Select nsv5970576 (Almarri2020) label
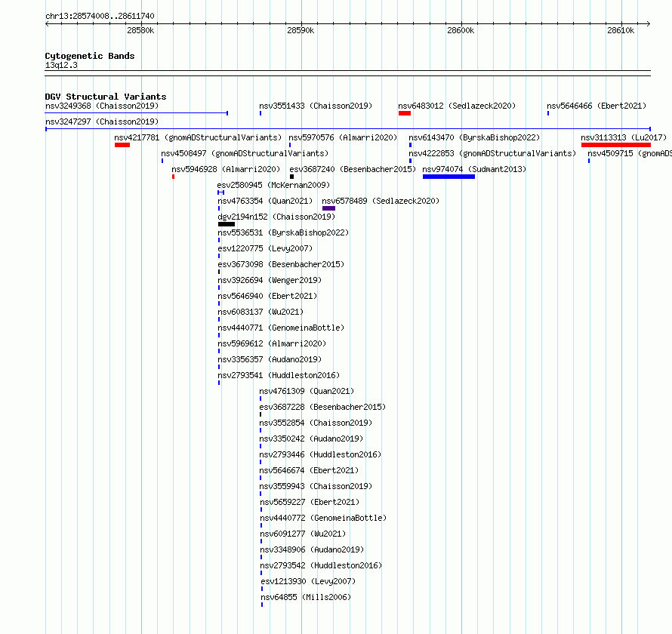This screenshot has height=634, width=672. click(343, 137)
